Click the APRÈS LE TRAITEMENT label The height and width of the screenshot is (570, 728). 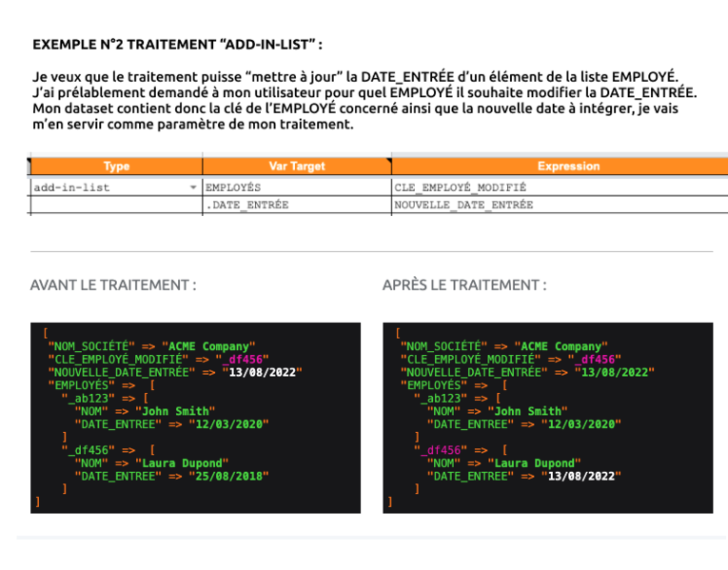pyautogui.click(x=464, y=285)
